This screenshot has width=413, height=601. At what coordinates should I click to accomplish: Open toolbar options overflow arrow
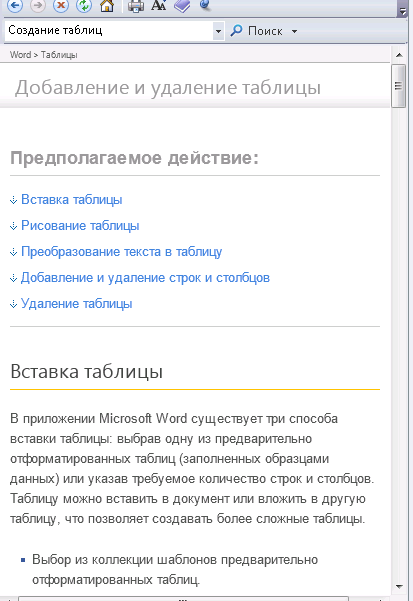click(x=402, y=11)
